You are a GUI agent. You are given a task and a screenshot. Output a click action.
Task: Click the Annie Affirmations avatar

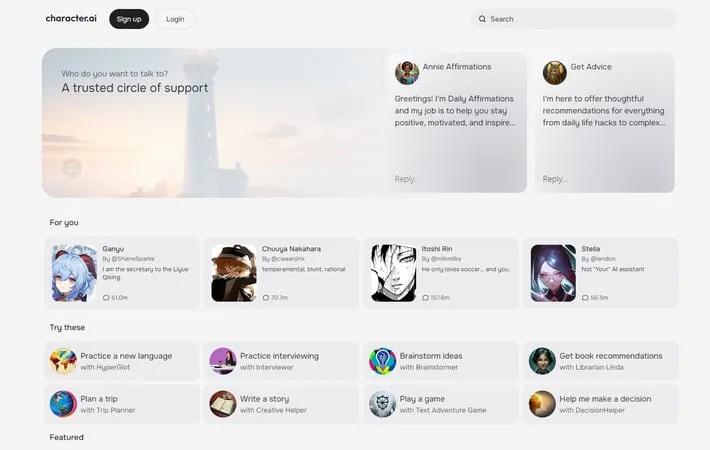pos(407,72)
